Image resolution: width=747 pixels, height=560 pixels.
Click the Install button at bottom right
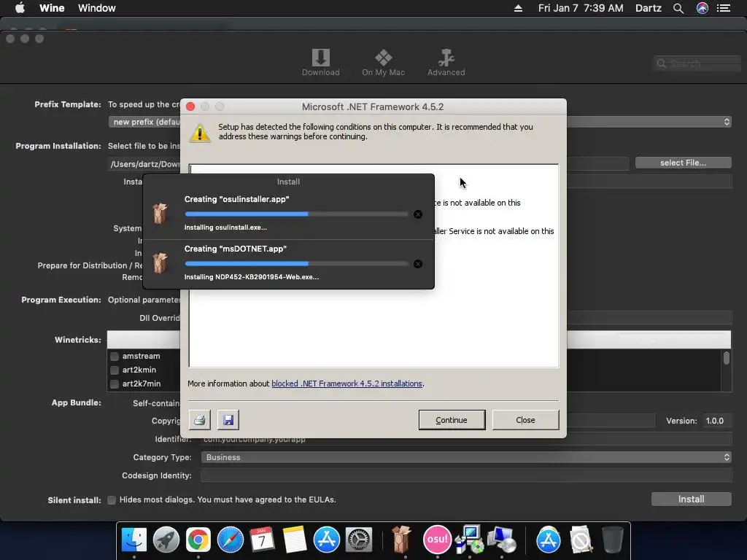pos(692,499)
